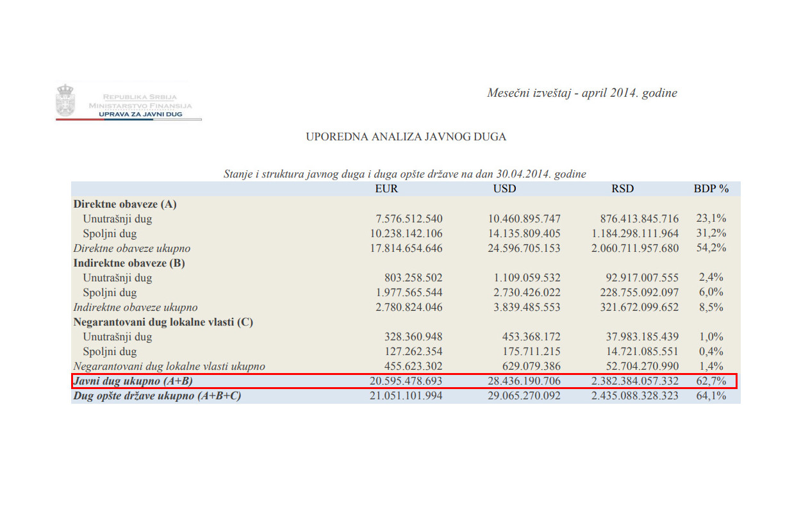The image size is (801, 532).
Task: Select the RSD column header
Action: coord(622,188)
